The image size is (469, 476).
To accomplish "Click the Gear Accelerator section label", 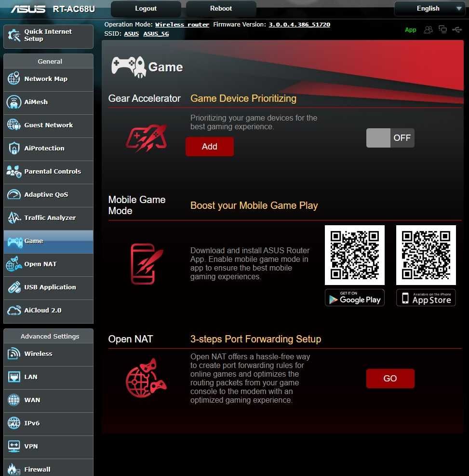I will point(145,98).
